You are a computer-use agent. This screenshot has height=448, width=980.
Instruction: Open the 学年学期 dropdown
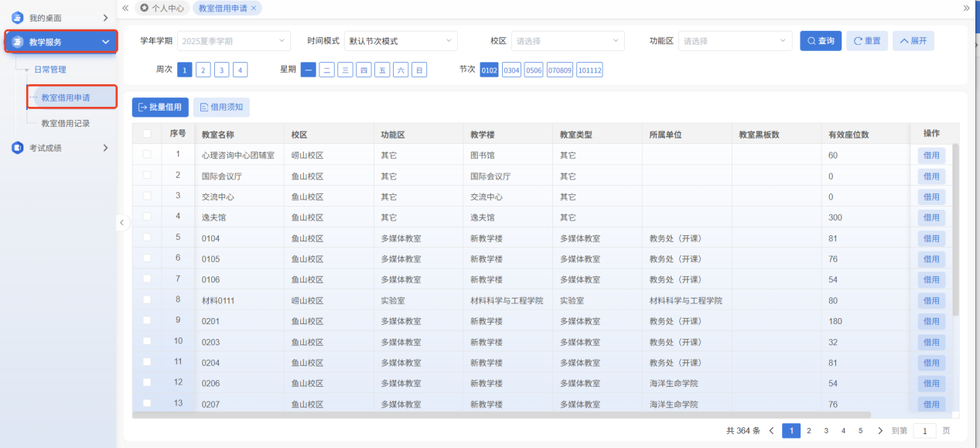click(x=234, y=41)
